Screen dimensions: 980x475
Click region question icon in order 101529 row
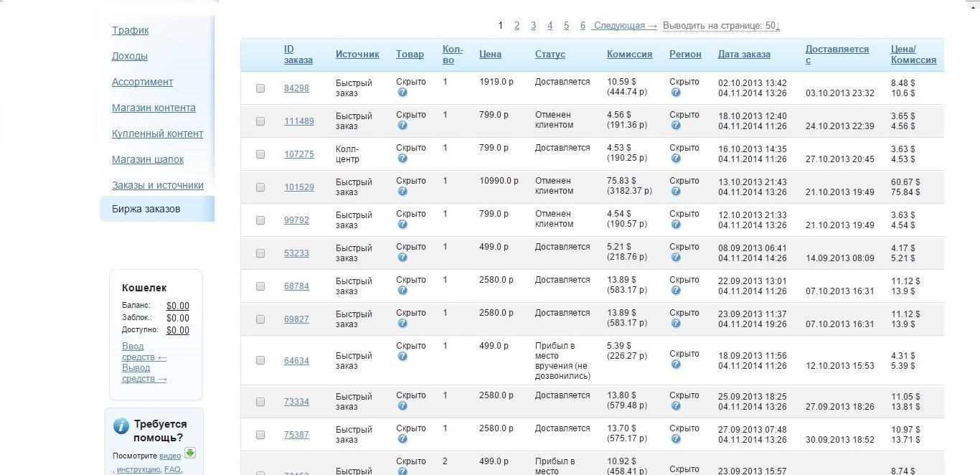click(x=676, y=192)
